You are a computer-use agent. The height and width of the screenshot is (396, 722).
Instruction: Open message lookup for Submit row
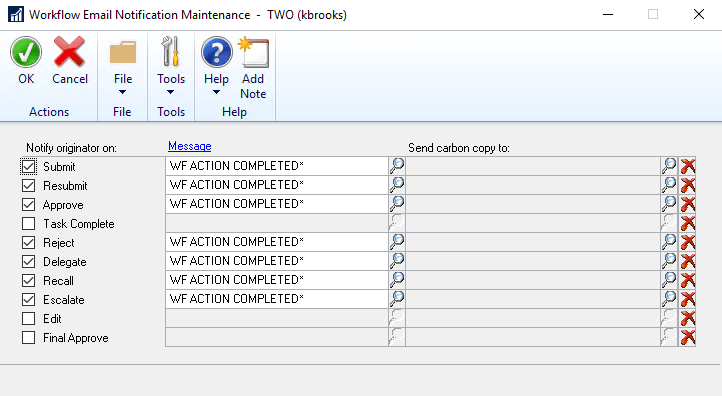click(397, 166)
